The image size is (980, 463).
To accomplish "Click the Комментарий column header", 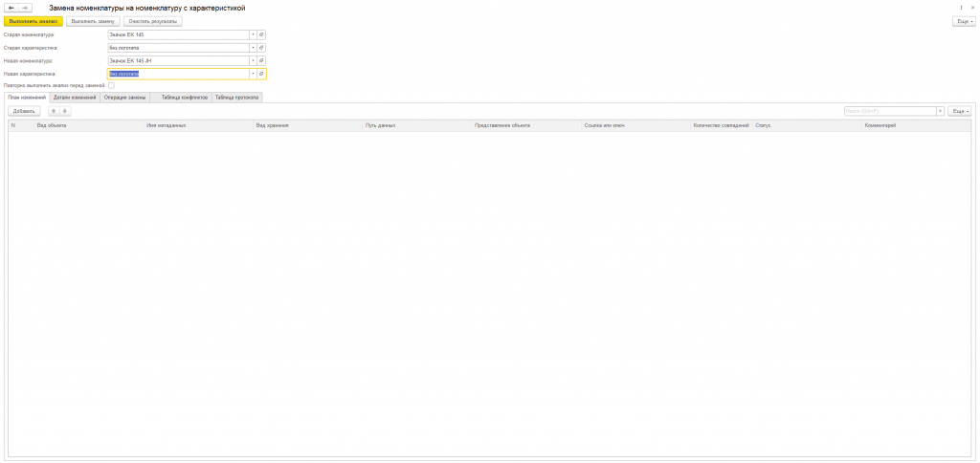I will pyautogui.click(x=917, y=125).
